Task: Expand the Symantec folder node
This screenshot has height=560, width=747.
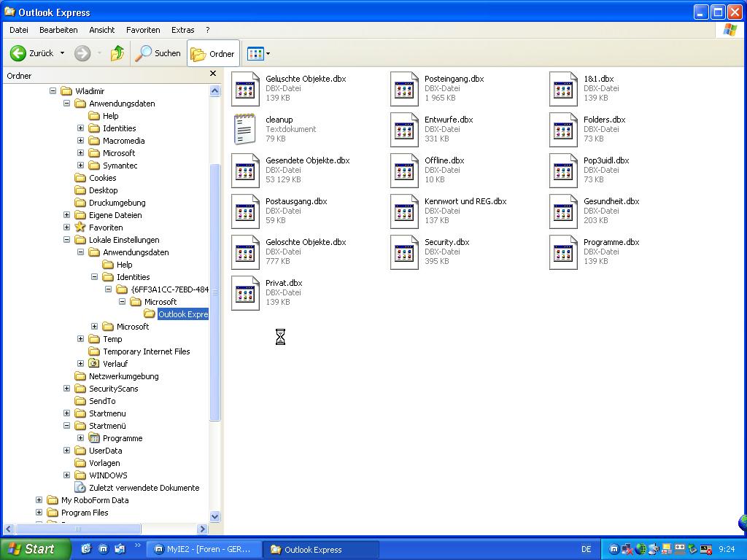Action: click(x=80, y=166)
